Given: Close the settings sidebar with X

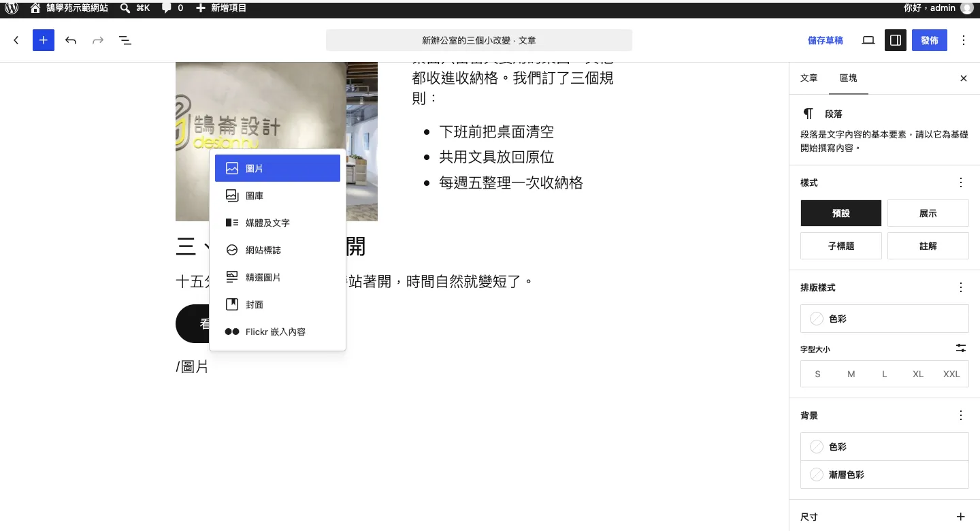Looking at the screenshot, I should [x=964, y=78].
